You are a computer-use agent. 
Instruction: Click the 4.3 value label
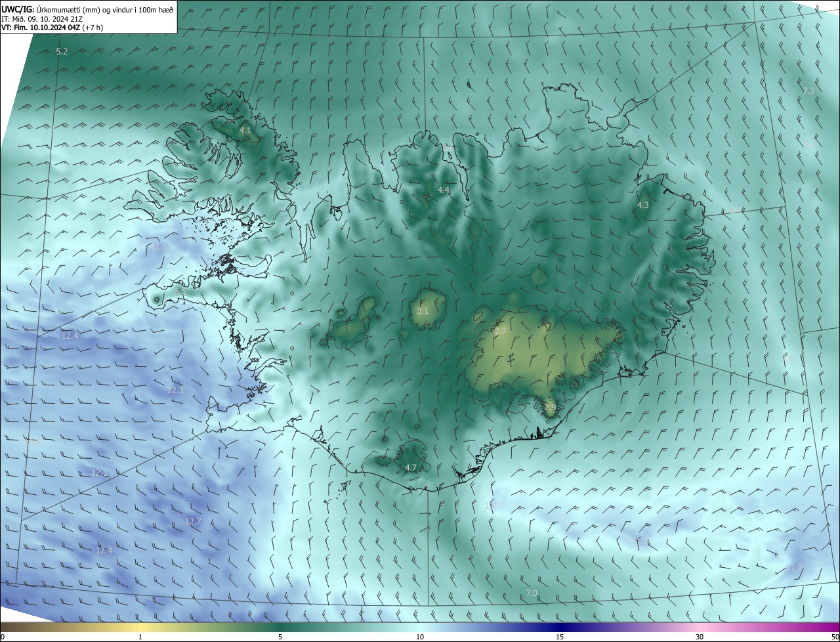coord(643,205)
